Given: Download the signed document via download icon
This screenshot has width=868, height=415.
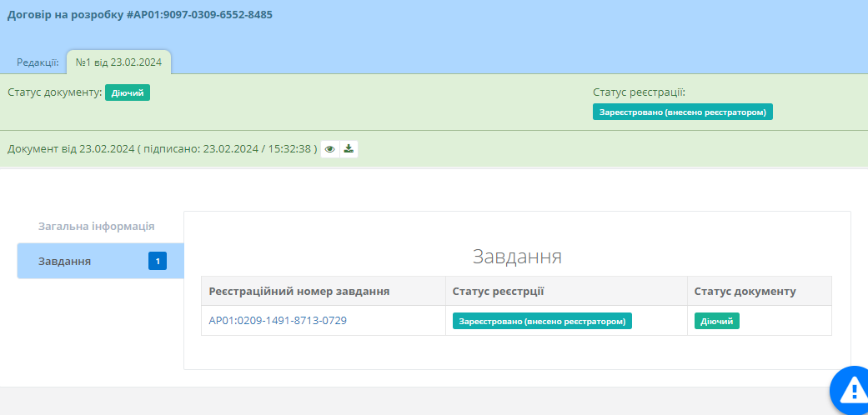Looking at the screenshot, I should point(349,149).
